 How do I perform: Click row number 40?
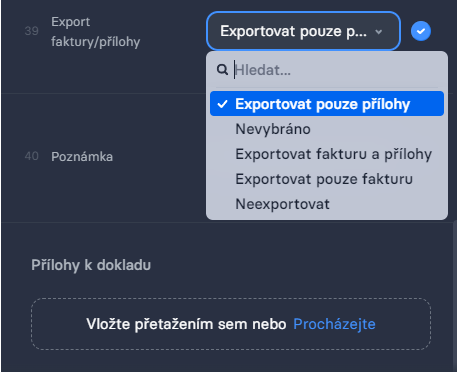[x=32, y=156]
